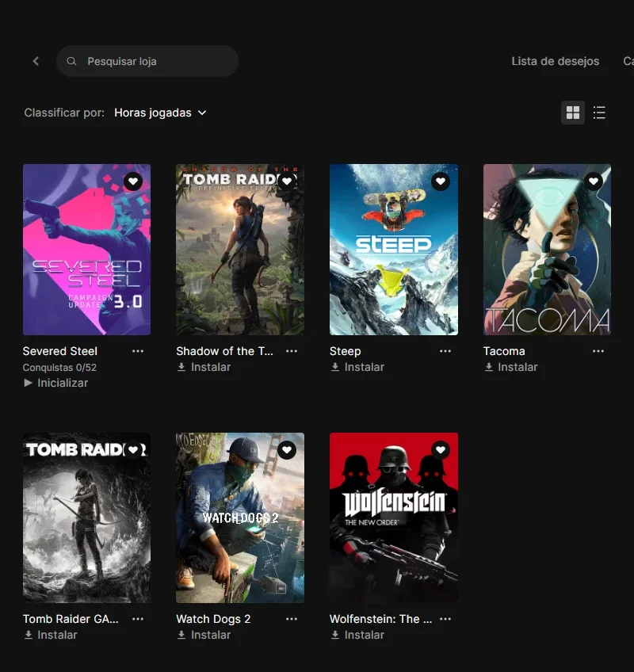
Task: Toggle favorite heart on Steep
Action: click(441, 181)
